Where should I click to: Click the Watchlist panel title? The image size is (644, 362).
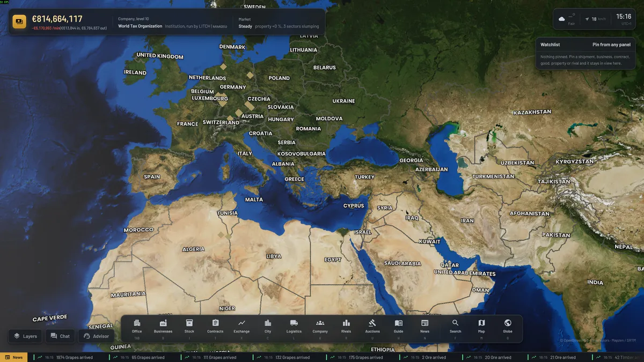[550, 45]
